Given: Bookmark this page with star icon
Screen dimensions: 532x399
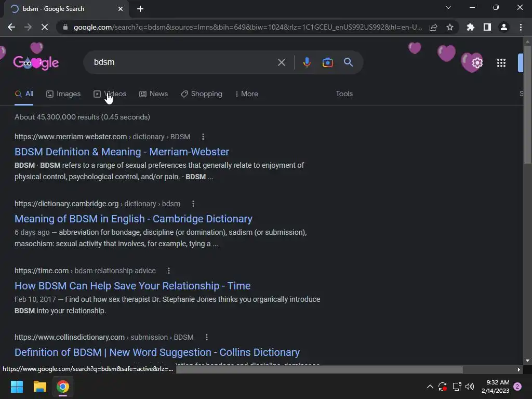Looking at the screenshot, I should pyautogui.click(x=450, y=27).
